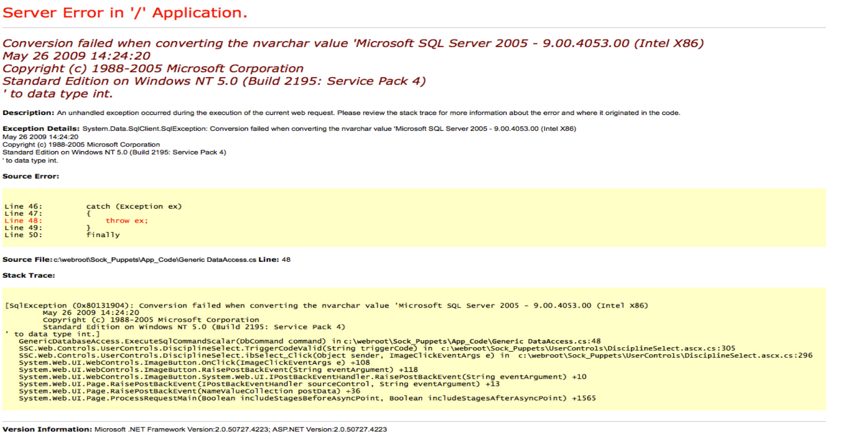Select the italic "May 26 2009 14:24:20" line
The width and height of the screenshot is (868, 439).
[76, 56]
